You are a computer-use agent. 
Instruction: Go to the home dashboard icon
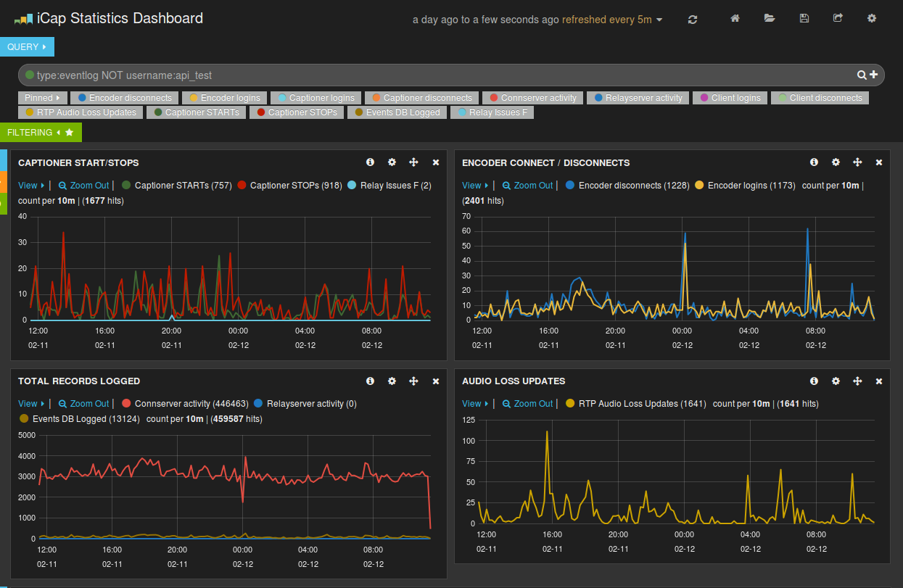[735, 19]
